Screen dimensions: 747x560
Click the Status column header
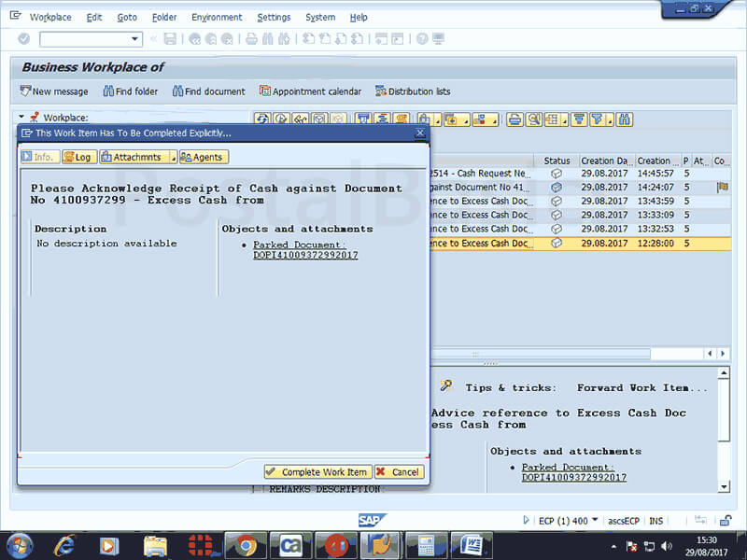click(x=557, y=161)
